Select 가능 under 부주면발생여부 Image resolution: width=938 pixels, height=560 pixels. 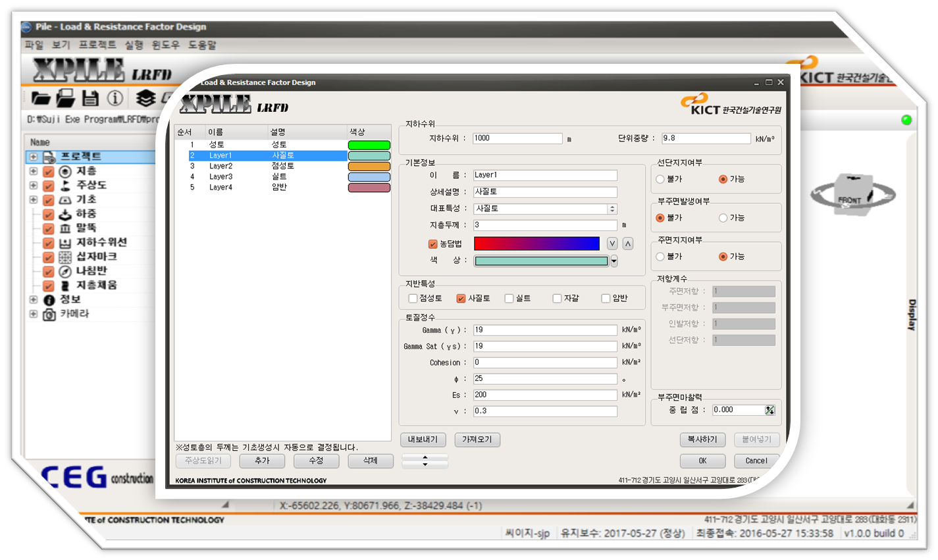coord(723,218)
